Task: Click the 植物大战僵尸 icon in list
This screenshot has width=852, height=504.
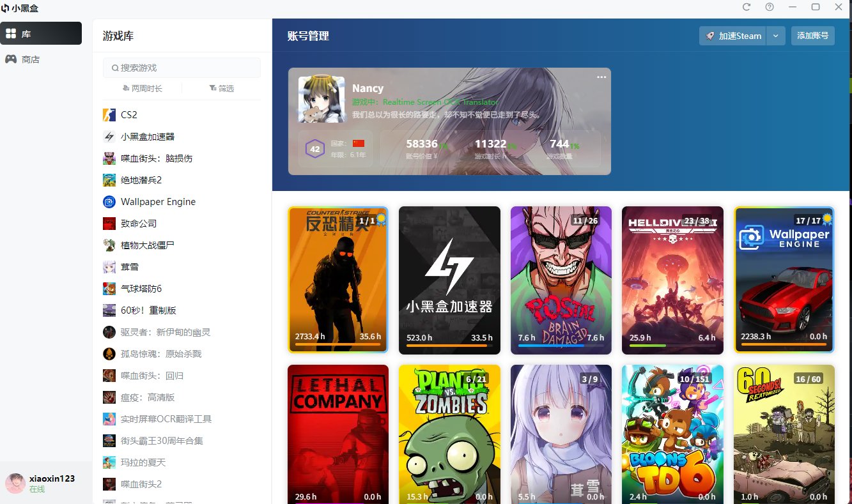Action: (109, 245)
